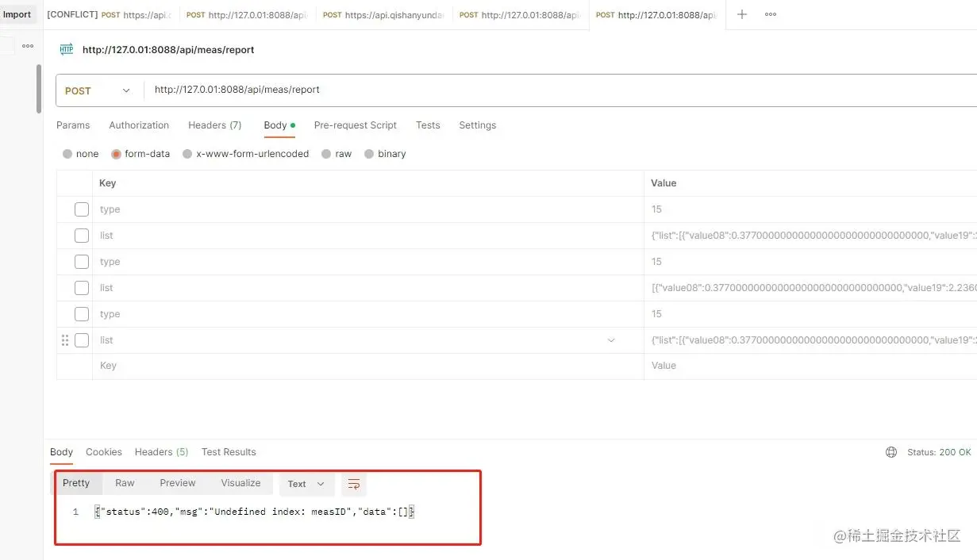
Task: Click the HTTP request type icon
Action: pos(67,49)
